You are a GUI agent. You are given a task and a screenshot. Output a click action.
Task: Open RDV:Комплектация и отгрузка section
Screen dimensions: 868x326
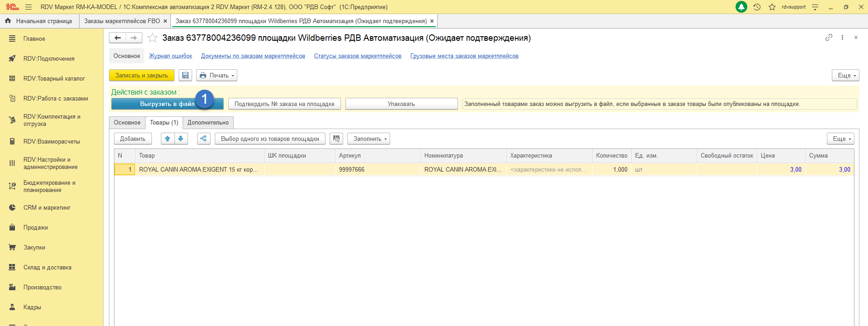tap(52, 120)
